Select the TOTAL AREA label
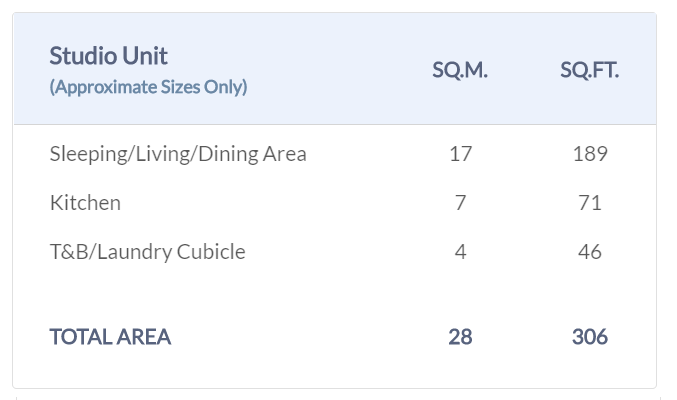 (x=110, y=337)
